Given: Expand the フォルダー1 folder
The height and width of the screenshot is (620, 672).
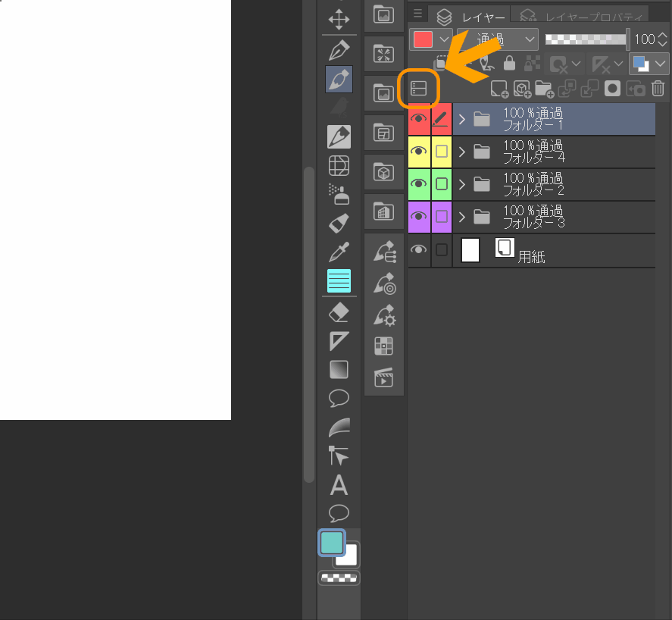Looking at the screenshot, I should (462, 119).
